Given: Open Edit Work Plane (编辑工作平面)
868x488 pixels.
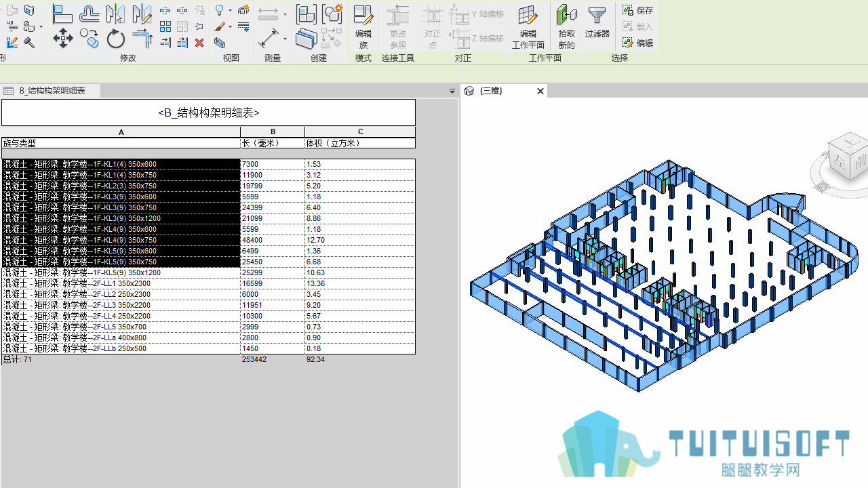Looking at the screenshot, I should click(x=528, y=27).
